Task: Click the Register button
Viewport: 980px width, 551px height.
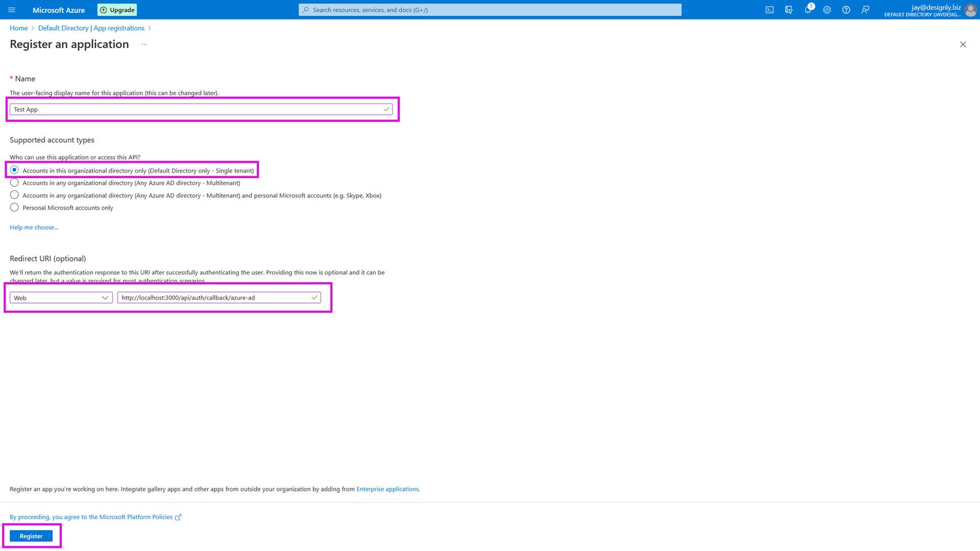Action: pos(31,535)
